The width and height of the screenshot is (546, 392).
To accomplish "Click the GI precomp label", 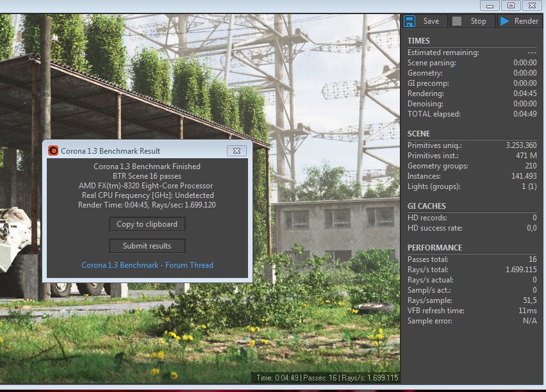I will [428, 83].
